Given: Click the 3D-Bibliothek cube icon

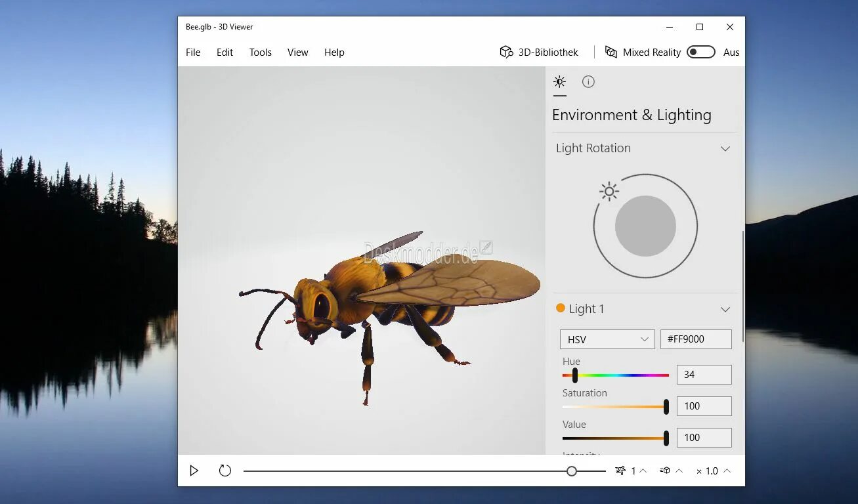Looking at the screenshot, I should point(506,52).
